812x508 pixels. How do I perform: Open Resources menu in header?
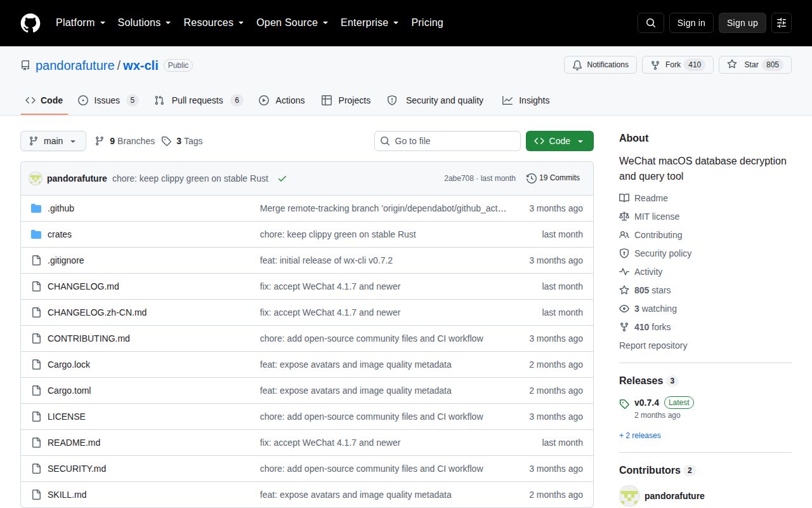tap(214, 23)
